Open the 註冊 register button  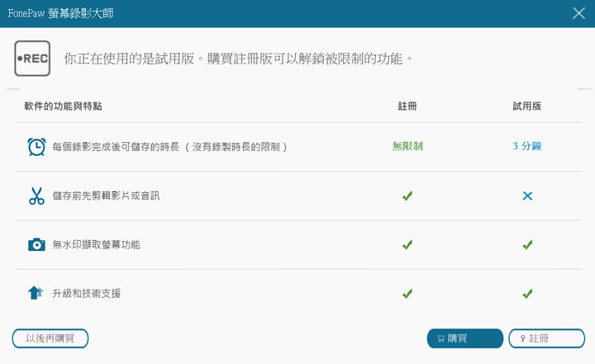click(546, 338)
